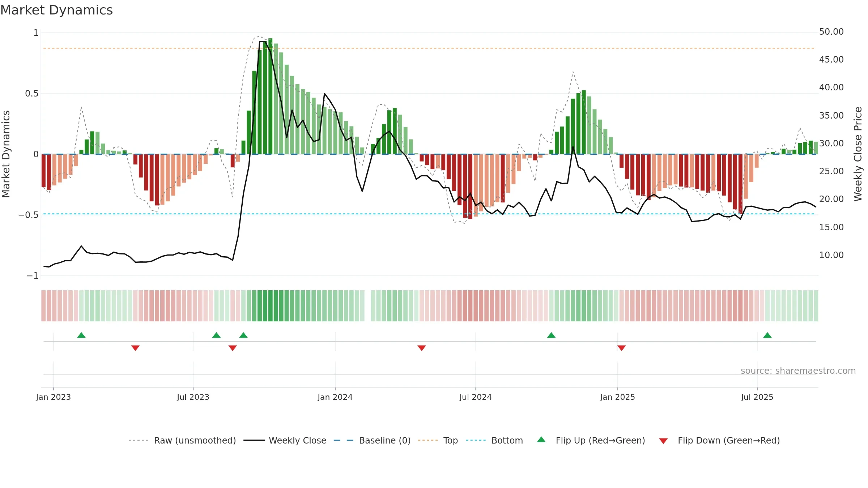Click the 45.00 price axis label
This screenshot has width=868, height=488.
coord(831,60)
